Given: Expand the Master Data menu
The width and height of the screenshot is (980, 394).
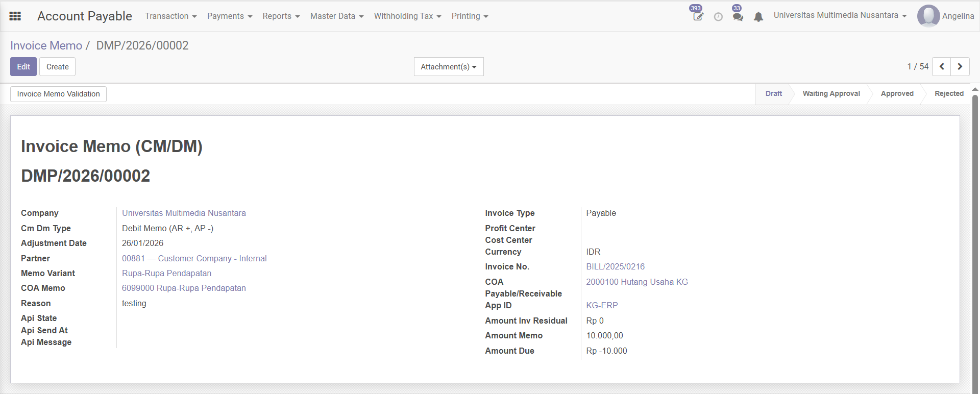Looking at the screenshot, I should pos(336,16).
